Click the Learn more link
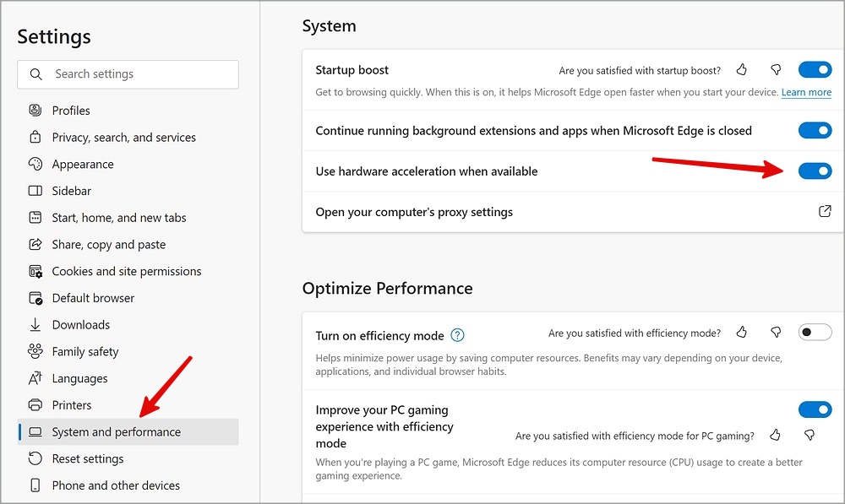 [x=806, y=92]
